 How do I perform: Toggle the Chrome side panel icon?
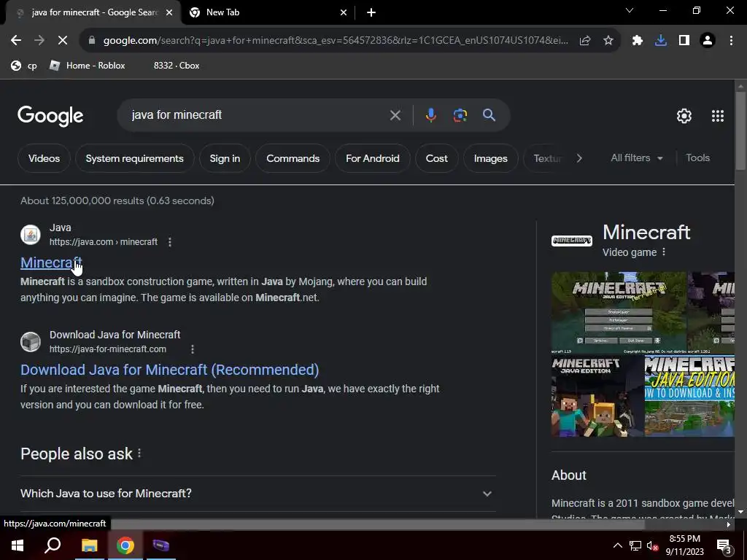coord(684,41)
